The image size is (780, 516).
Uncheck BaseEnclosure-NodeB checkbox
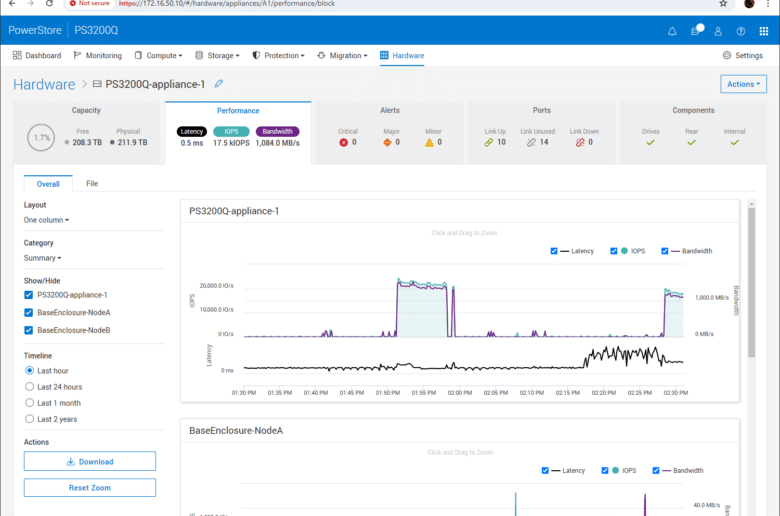tap(28, 330)
